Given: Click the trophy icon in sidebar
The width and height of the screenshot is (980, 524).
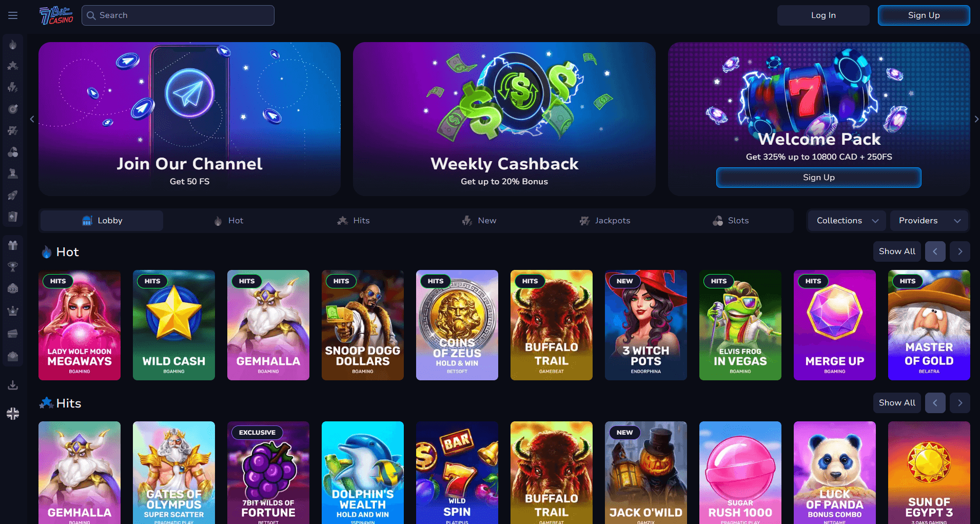Looking at the screenshot, I should point(13,267).
